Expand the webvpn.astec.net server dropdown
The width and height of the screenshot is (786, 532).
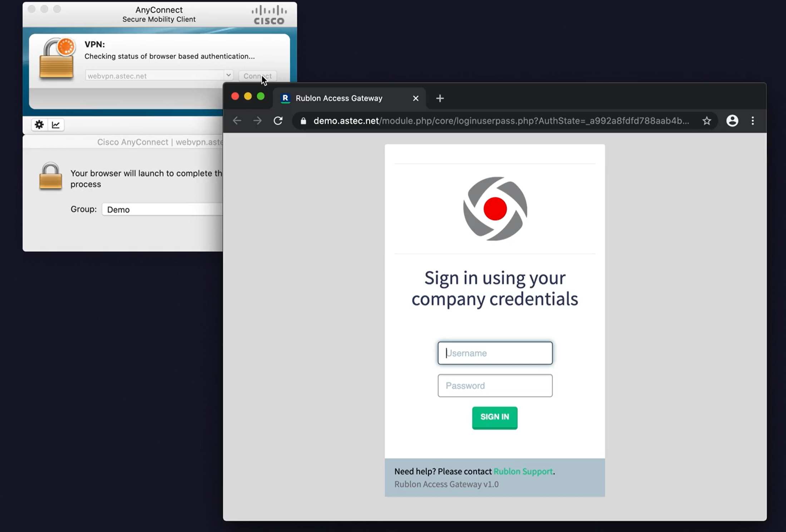coord(228,75)
